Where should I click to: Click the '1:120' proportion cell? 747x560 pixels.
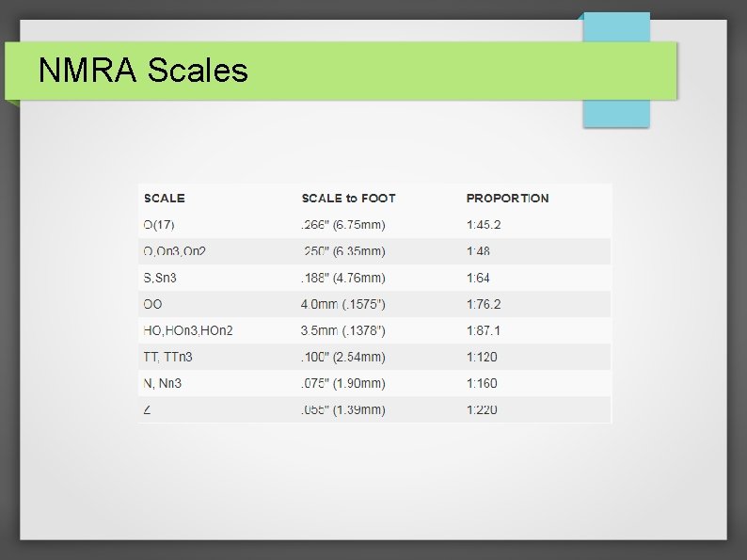[x=482, y=357]
